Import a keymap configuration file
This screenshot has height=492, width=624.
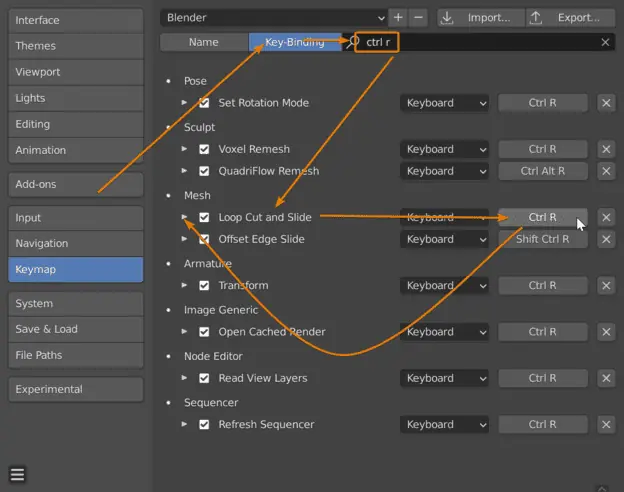[x=481, y=18]
